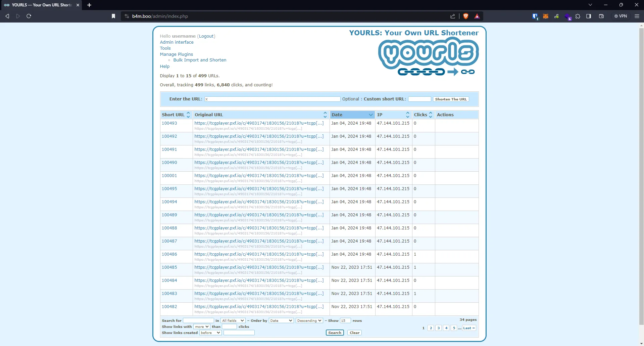Go to results page 4
Viewport: 644px width, 346px height.
[x=446, y=328]
